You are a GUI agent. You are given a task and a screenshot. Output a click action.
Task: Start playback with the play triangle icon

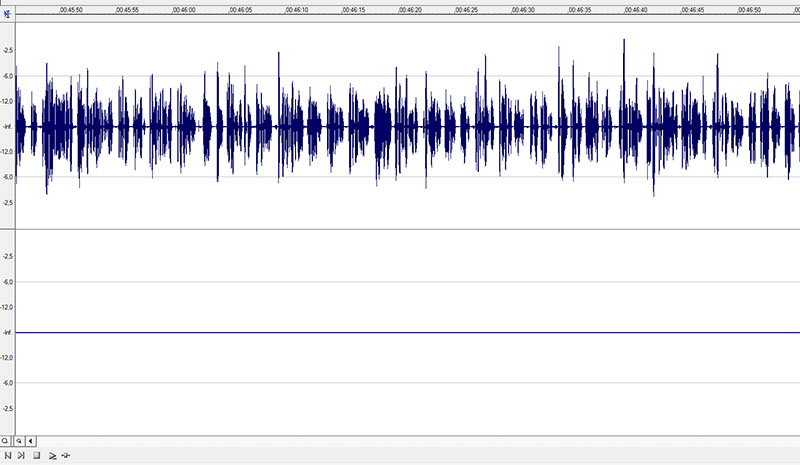tap(52, 456)
